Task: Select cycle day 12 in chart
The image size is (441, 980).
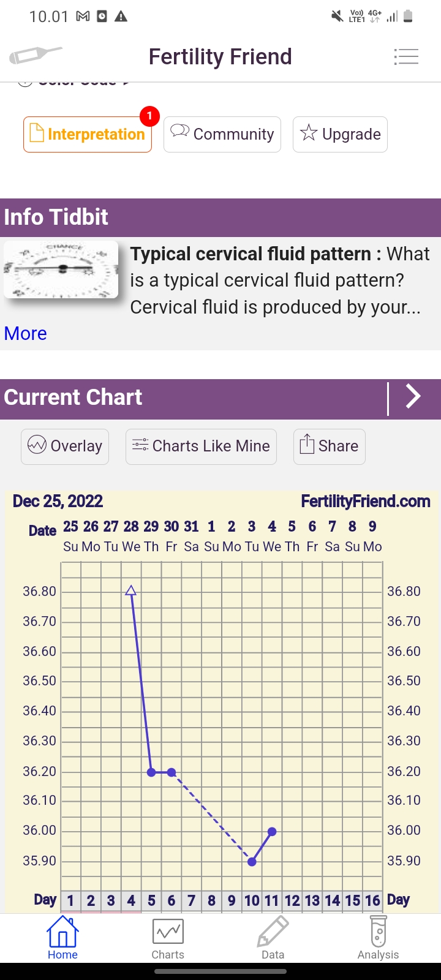Action: coord(292,900)
